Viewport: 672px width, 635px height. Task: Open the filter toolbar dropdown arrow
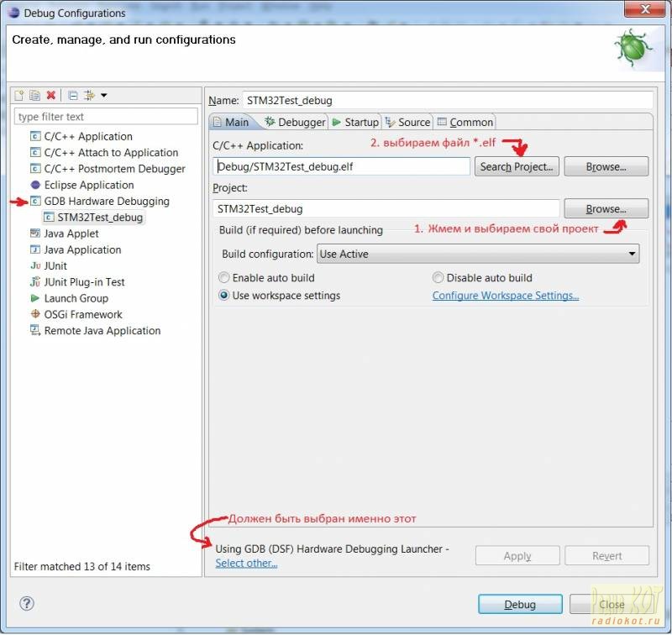(x=103, y=96)
